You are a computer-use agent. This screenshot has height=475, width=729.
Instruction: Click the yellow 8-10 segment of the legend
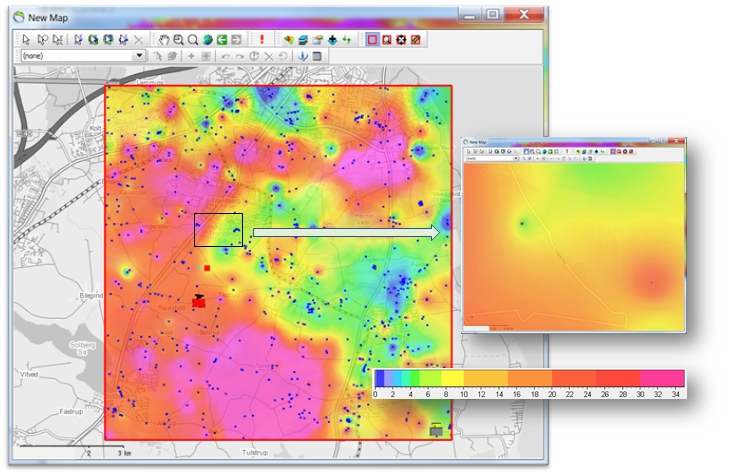(x=453, y=378)
